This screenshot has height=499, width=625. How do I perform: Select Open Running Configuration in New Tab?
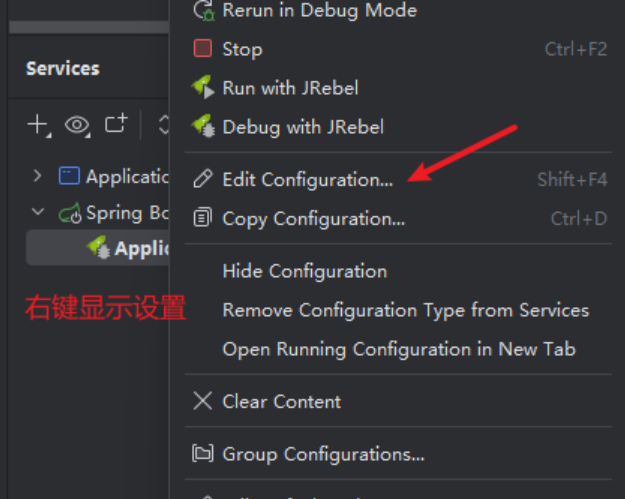point(398,349)
